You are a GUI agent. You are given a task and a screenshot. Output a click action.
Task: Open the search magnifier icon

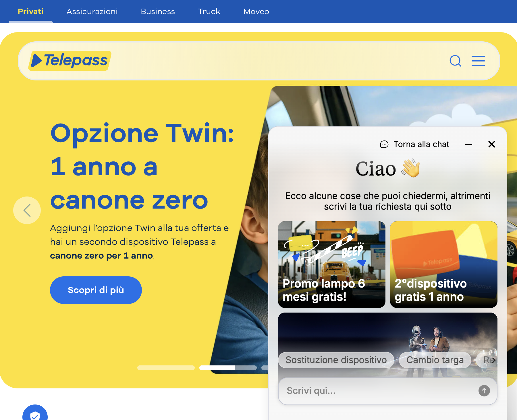pos(455,61)
